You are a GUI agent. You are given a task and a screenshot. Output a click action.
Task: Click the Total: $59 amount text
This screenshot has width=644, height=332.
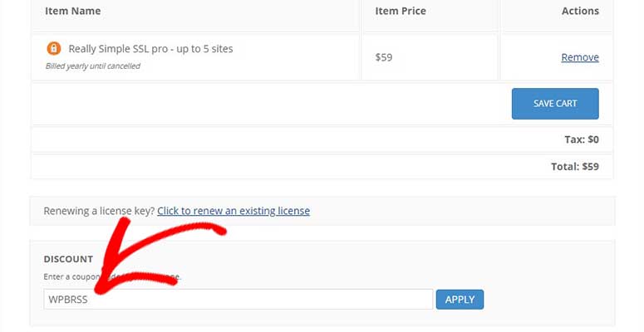[x=574, y=167]
